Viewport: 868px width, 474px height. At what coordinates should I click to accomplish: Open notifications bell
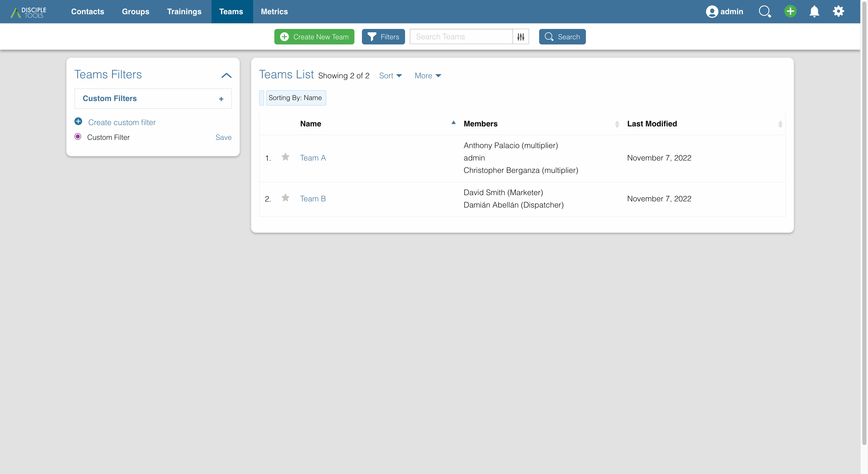click(x=814, y=11)
